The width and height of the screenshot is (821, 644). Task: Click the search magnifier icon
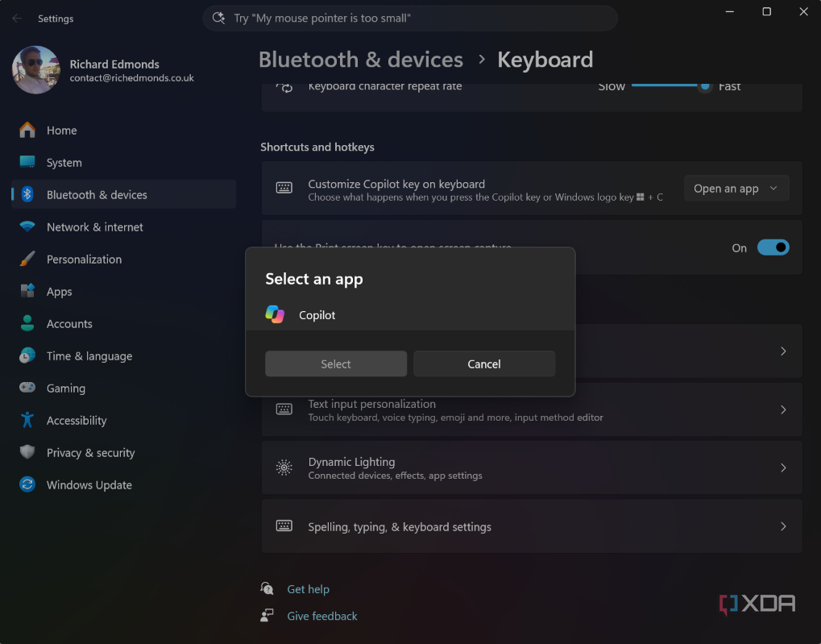[218, 18]
